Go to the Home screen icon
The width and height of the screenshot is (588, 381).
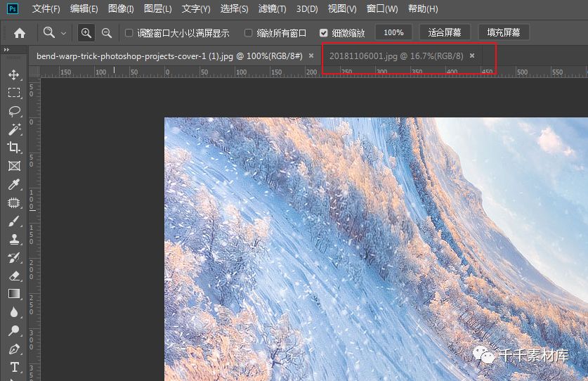click(x=20, y=33)
